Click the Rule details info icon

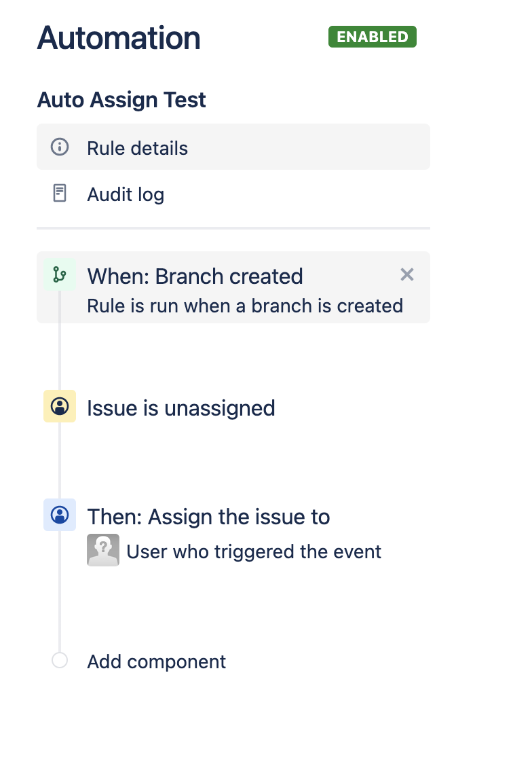[x=60, y=147]
